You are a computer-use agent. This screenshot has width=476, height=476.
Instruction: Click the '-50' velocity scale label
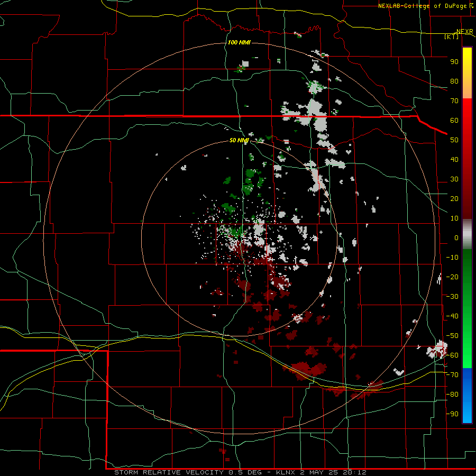click(452, 336)
